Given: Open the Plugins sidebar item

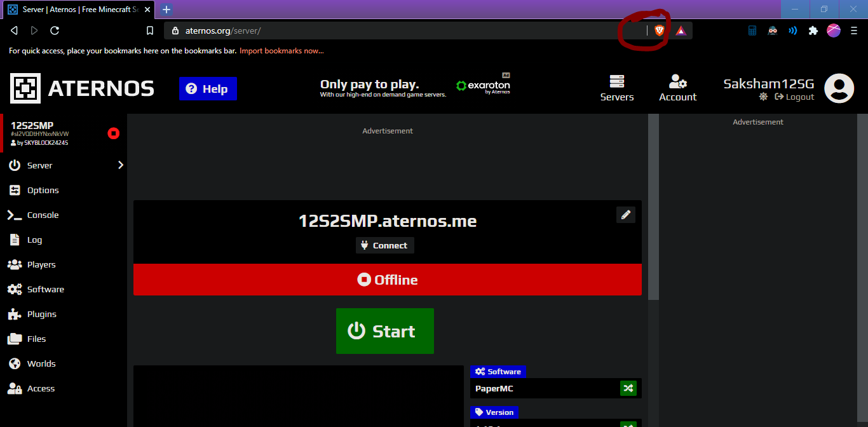Looking at the screenshot, I should 64,314.
